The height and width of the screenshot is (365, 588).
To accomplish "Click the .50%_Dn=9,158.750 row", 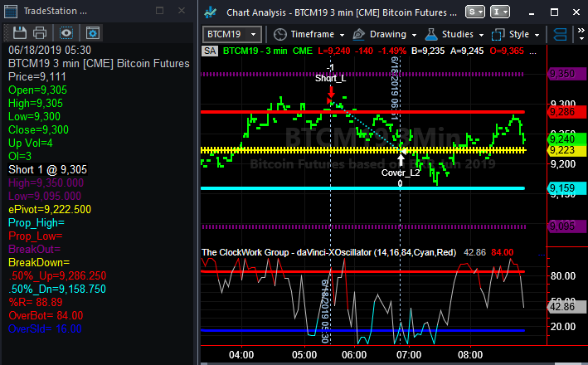I will click(x=57, y=289).
